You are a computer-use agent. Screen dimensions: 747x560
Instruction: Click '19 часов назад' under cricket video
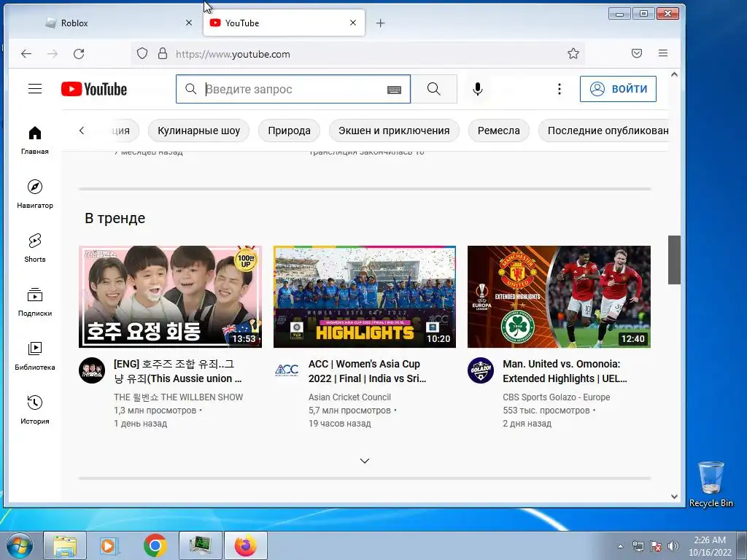click(340, 424)
